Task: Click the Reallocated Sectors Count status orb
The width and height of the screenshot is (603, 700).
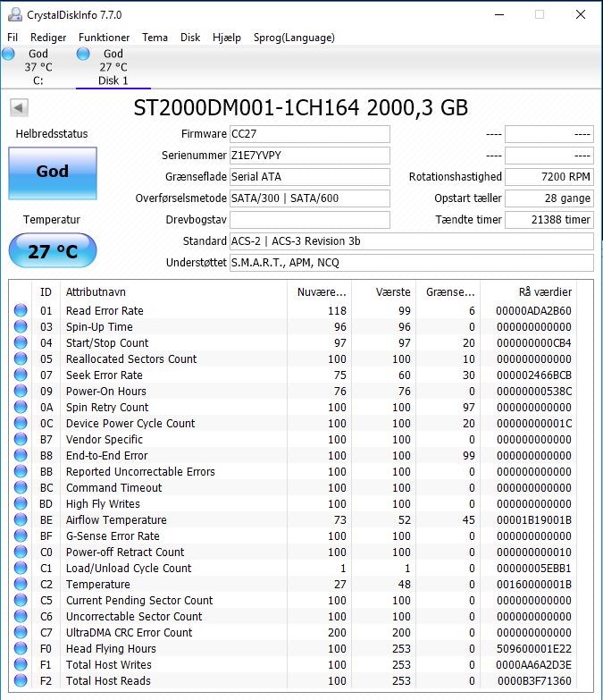Action: pos(21,358)
